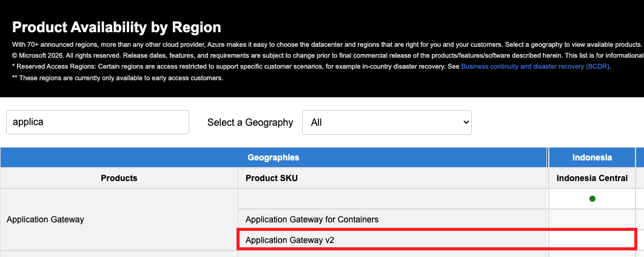Click the Product Availability by Region heading
This screenshot has width=644, height=257.
click(116, 27)
